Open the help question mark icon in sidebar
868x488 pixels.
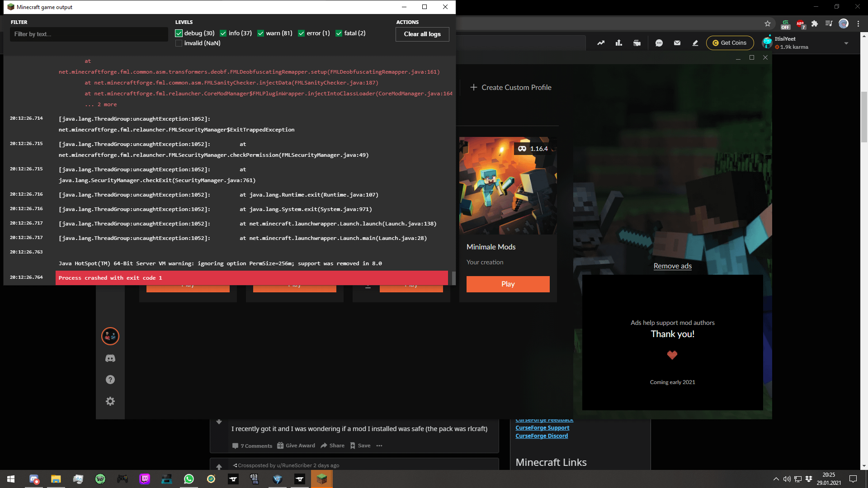coord(110,380)
